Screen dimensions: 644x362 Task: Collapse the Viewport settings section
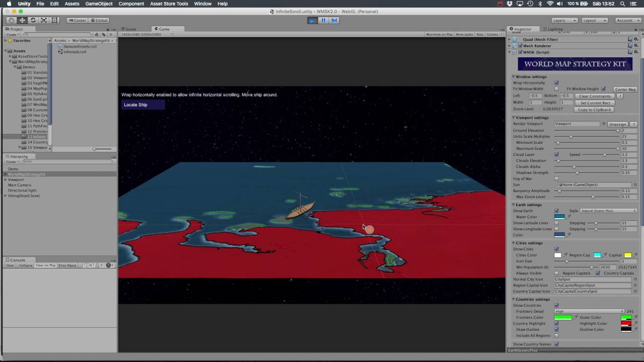[x=514, y=118]
